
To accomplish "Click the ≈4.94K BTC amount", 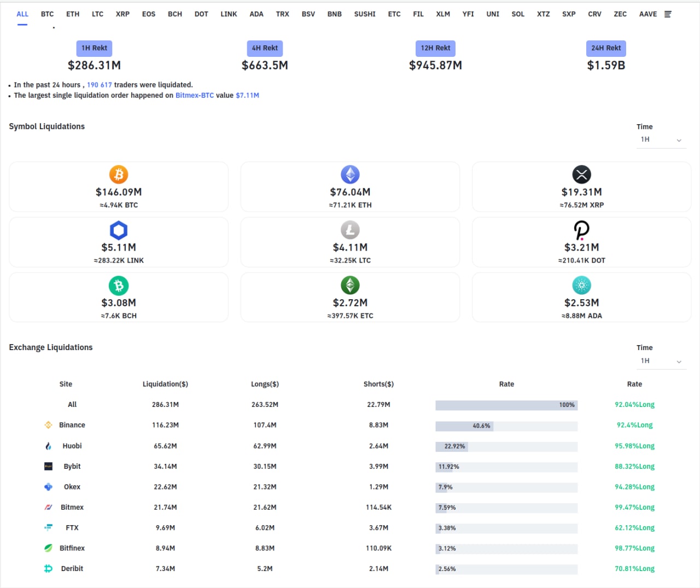I will point(119,205).
